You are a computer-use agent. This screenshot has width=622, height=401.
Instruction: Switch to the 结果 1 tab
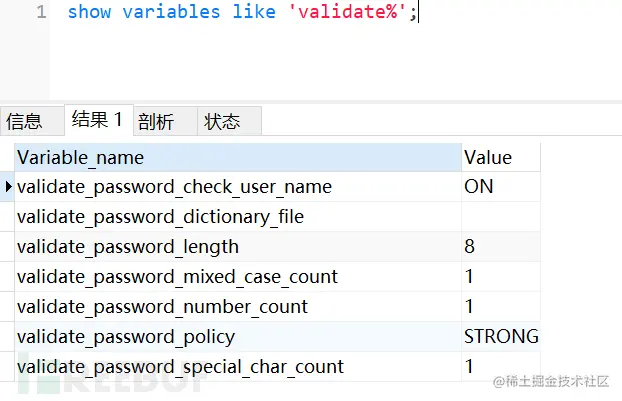click(99, 120)
